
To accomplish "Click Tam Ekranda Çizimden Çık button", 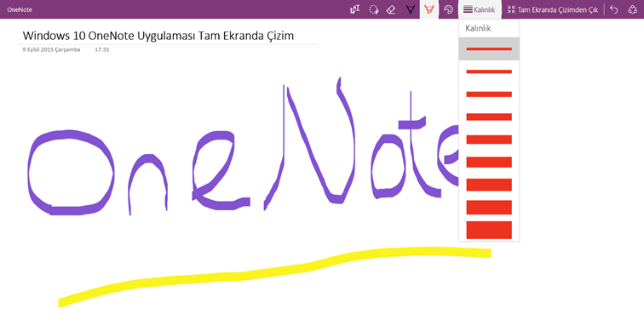I will 553,9.
